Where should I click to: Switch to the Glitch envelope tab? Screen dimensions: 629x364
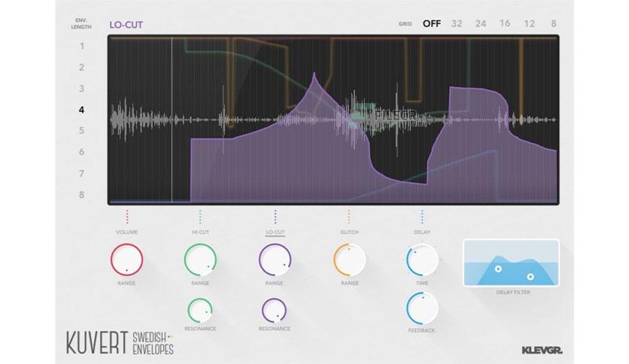click(x=349, y=232)
